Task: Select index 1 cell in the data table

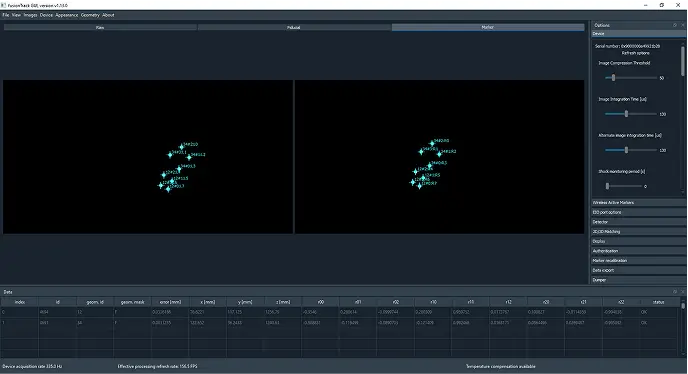Action: pos(20,323)
